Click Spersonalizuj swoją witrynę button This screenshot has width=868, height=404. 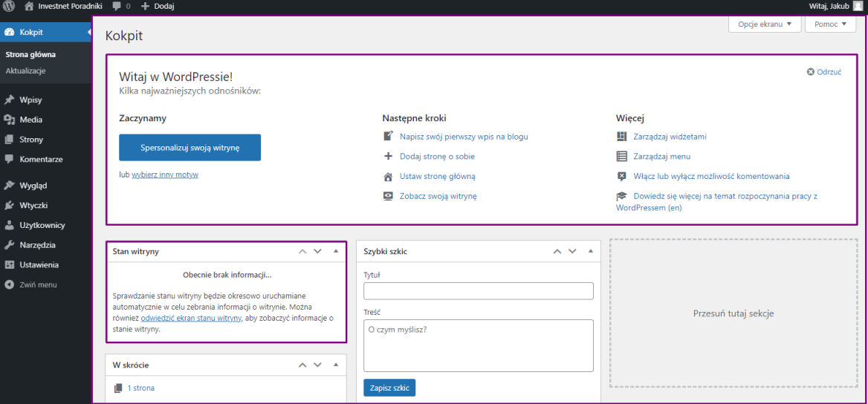click(190, 148)
